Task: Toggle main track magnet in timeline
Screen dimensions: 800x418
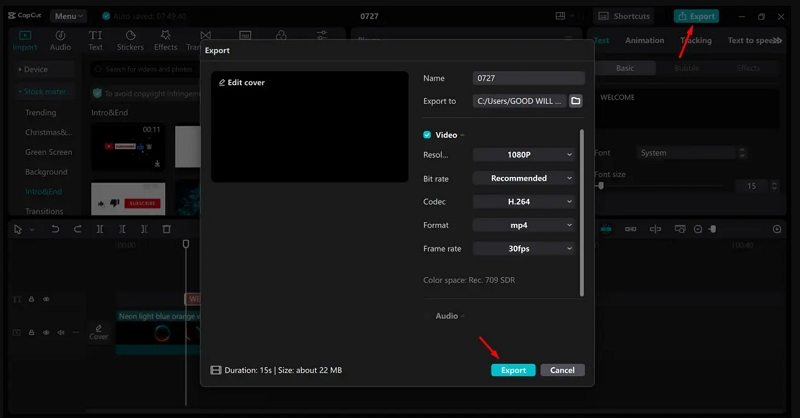Action: click(606, 229)
